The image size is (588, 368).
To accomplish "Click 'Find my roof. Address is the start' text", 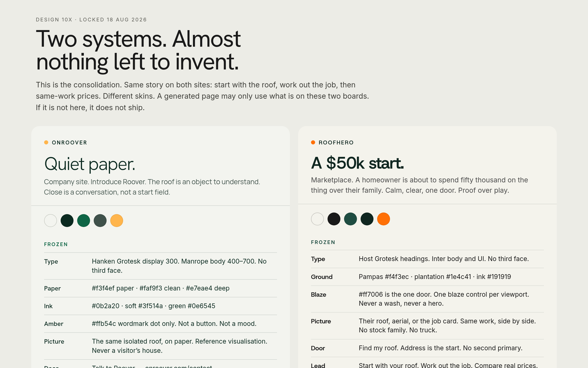I will [440, 348].
